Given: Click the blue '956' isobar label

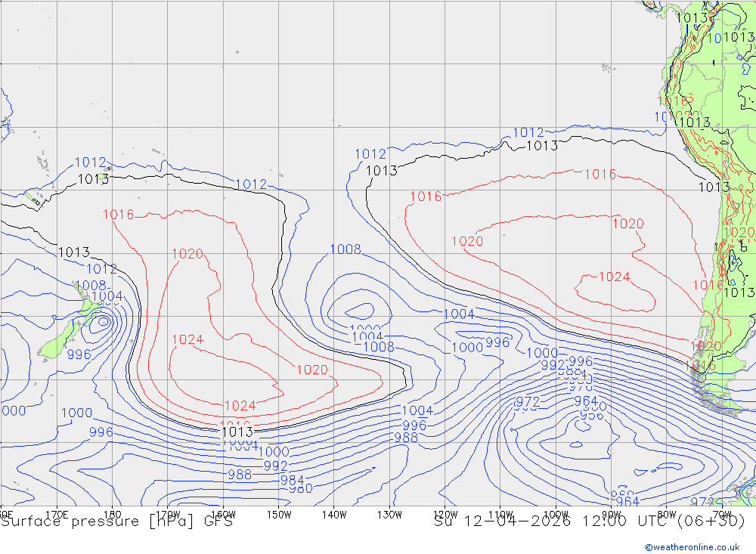Looking at the screenshot, I should pos(592,415).
